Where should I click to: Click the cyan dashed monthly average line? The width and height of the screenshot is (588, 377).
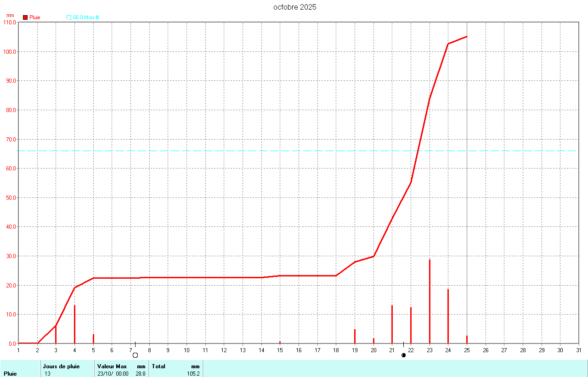point(230,151)
